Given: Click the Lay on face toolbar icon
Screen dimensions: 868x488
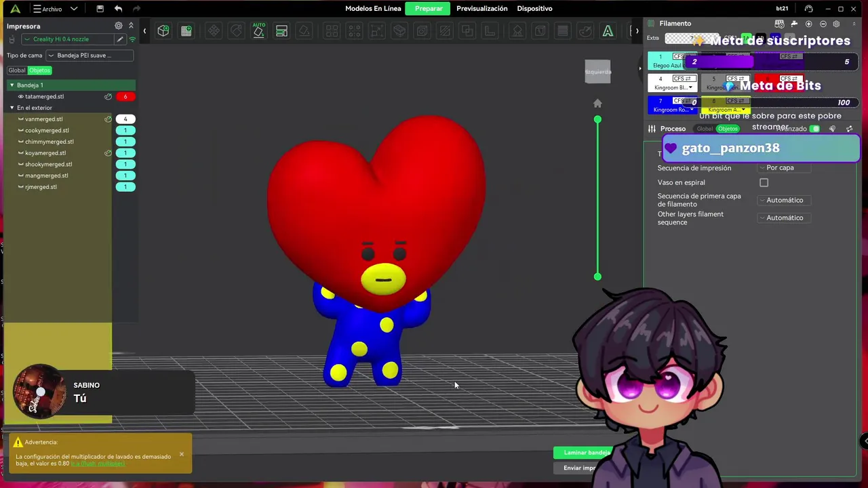Looking at the screenshot, I should [304, 30].
